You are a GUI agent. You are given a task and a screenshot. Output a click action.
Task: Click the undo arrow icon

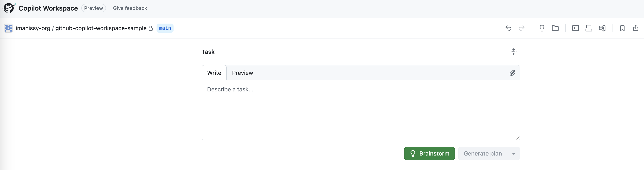(x=508, y=28)
